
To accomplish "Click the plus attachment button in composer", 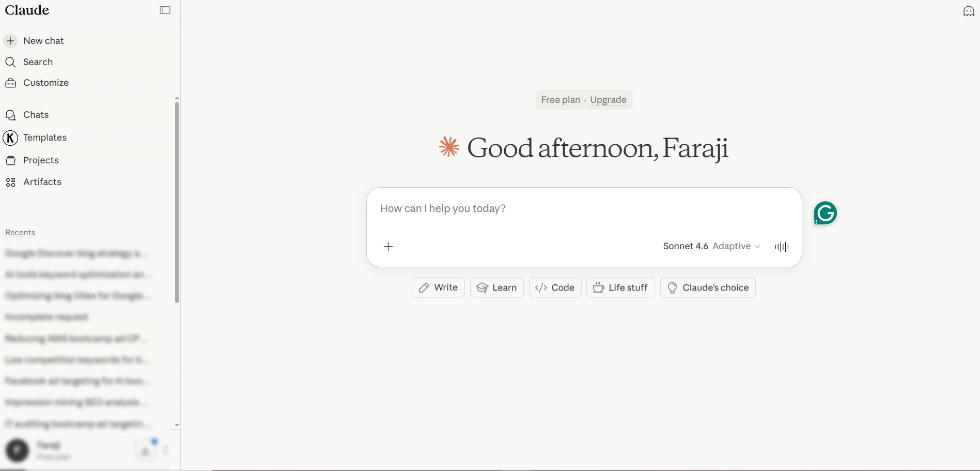I will click(x=388, y=247).
